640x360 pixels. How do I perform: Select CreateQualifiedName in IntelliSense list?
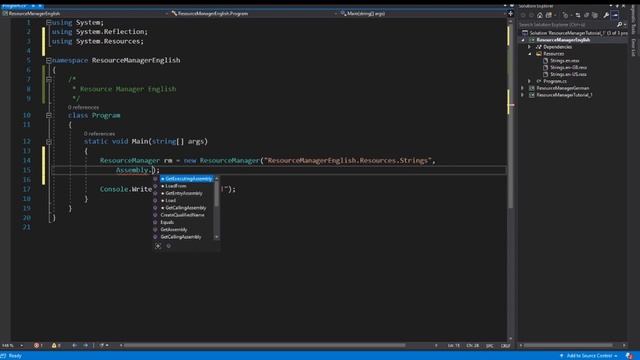[x=182, y=215]
